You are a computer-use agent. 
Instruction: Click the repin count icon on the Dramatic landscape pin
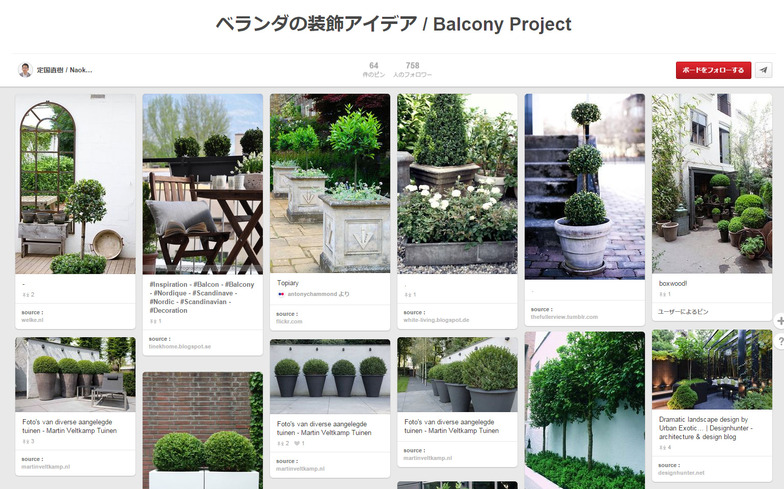[662, 448]
